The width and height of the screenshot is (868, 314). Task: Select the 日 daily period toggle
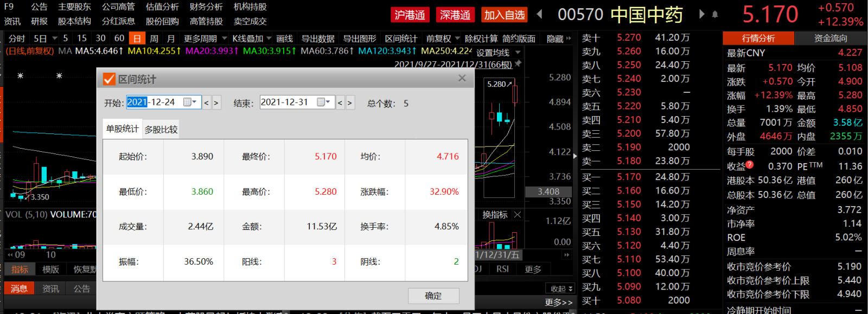point(137,39)
